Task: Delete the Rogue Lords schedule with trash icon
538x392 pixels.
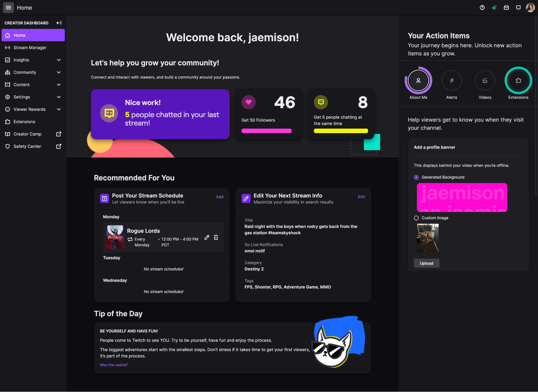Action: tap(216, 237)
